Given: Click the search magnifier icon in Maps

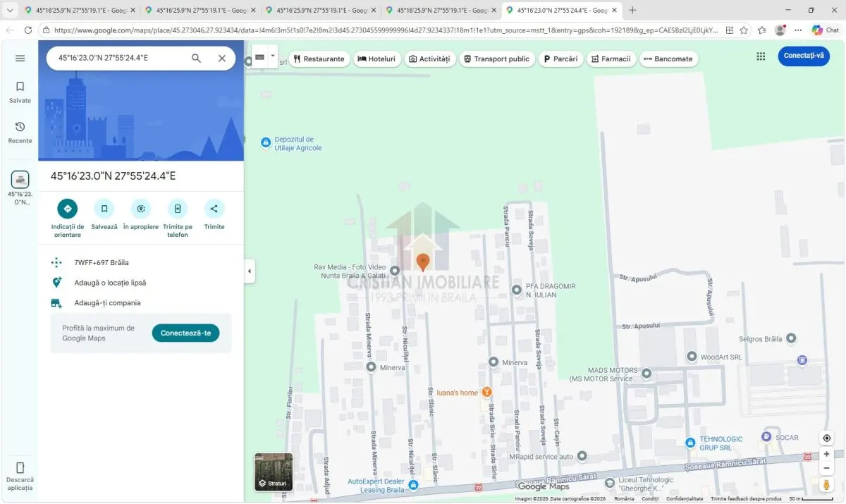Looking at the screenshot, I should (x=197, y=59).
